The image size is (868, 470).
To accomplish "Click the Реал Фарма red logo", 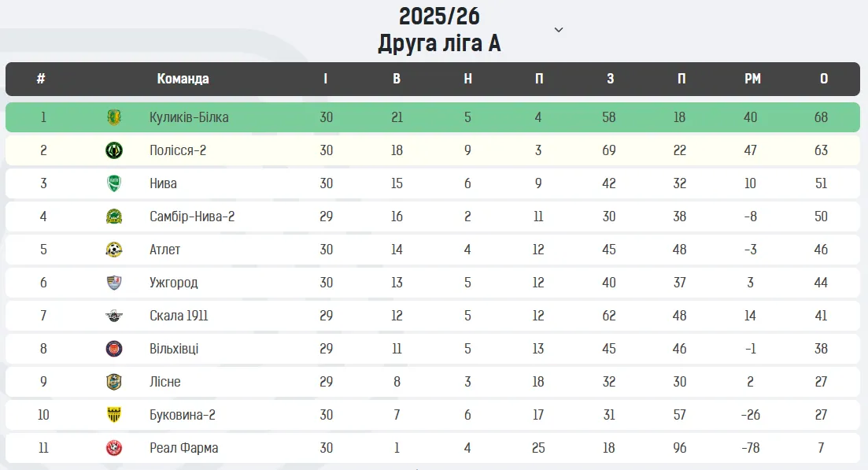I will (x=114, y=448).
